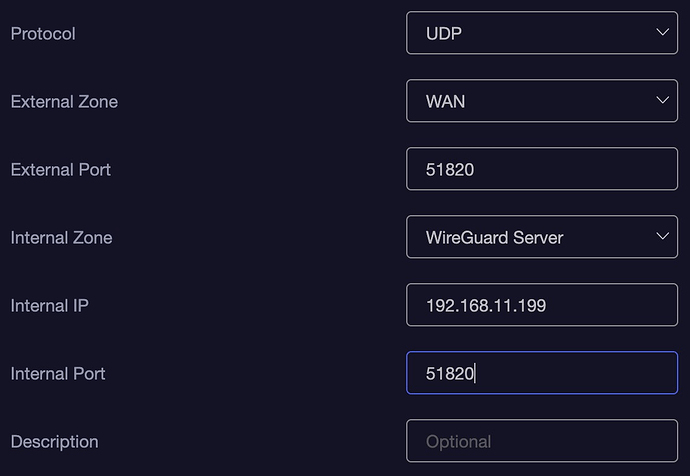This screenshot has width=690, height=476.
Task: Click the Protocol field label
Action: click(43, 34)
